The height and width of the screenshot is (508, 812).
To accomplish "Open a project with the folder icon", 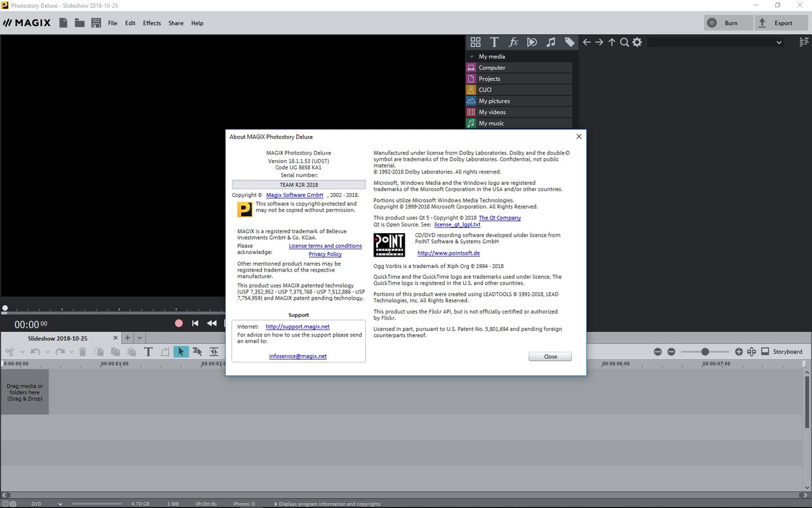I will pos(79,23).
